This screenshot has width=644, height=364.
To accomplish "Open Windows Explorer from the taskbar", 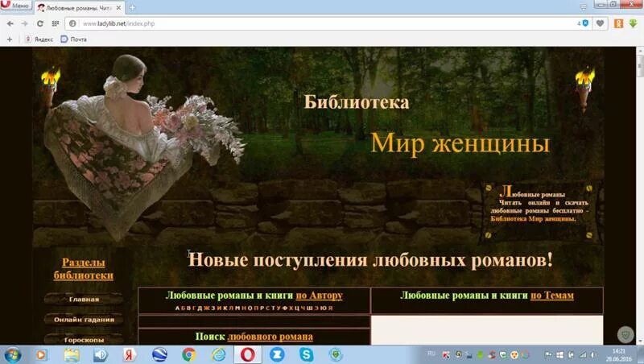I will click(x=71, y=354).
